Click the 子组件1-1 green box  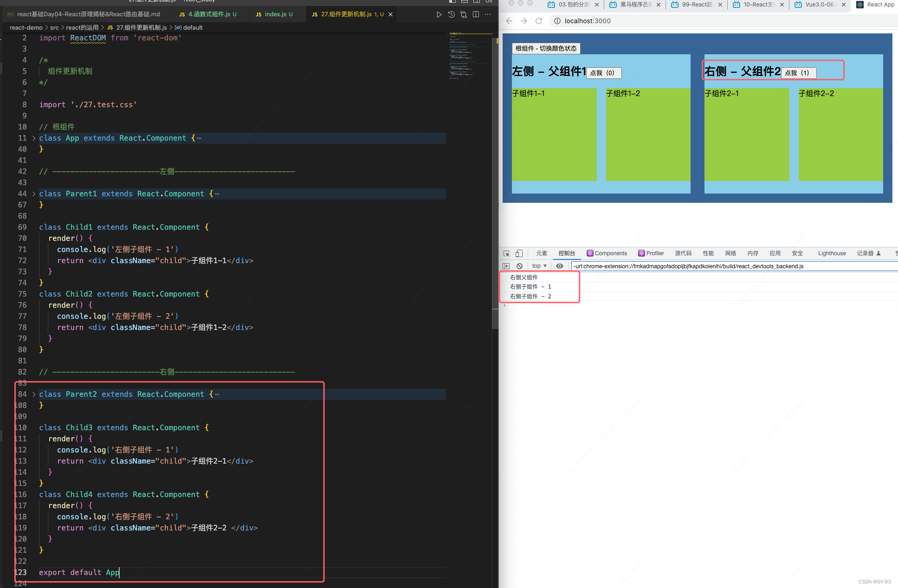click(x=554, y=134)
